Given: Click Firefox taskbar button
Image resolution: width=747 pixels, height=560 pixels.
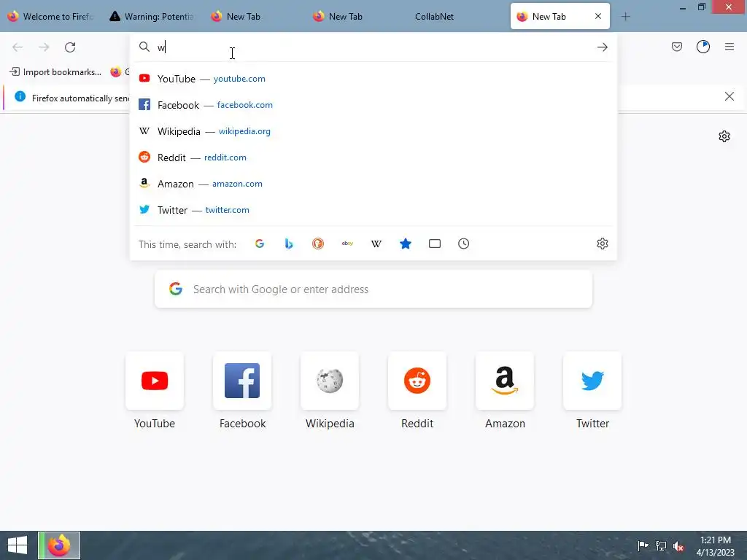Looking at the screenshot, I should (59, 545).
